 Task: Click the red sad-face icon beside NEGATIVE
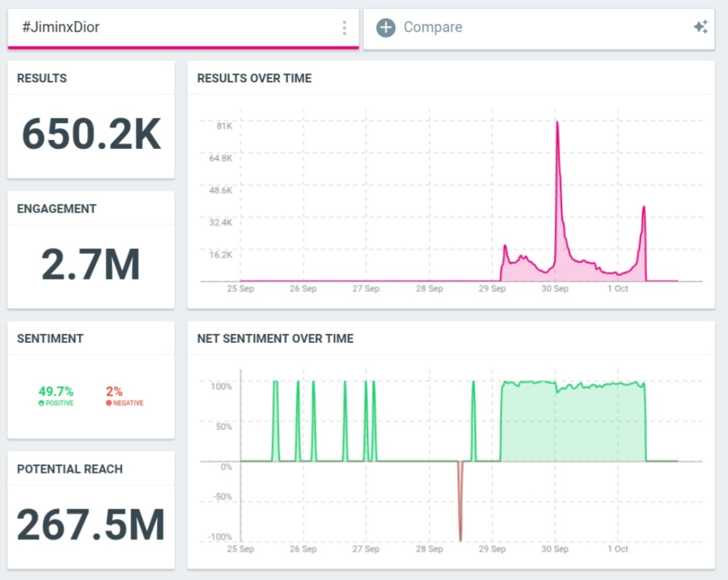(x=109, y=404)
